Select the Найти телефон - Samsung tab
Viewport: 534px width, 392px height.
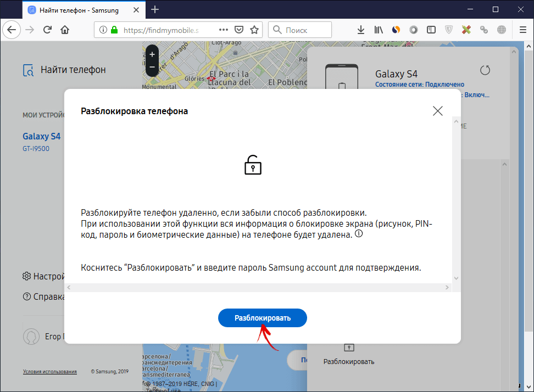pos(84,10)
